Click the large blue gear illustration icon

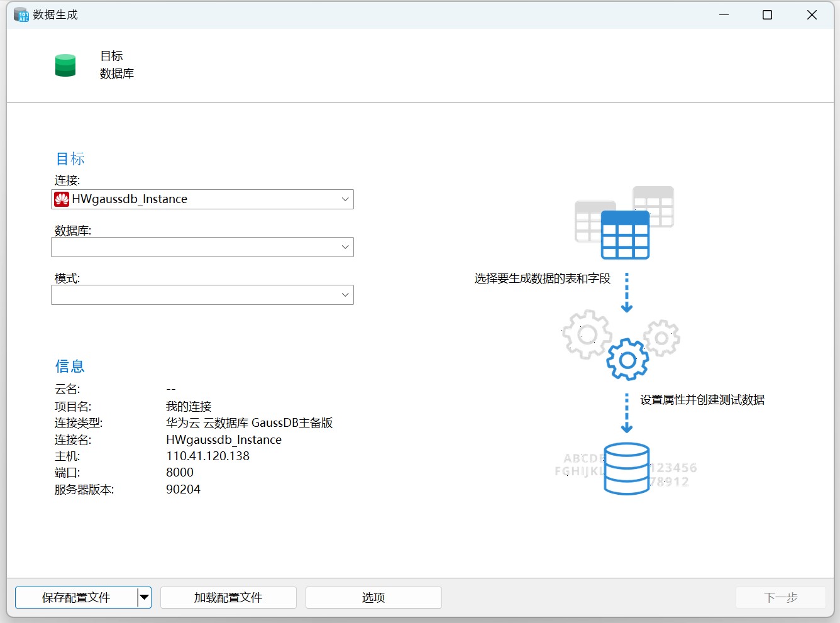[627, 360]
